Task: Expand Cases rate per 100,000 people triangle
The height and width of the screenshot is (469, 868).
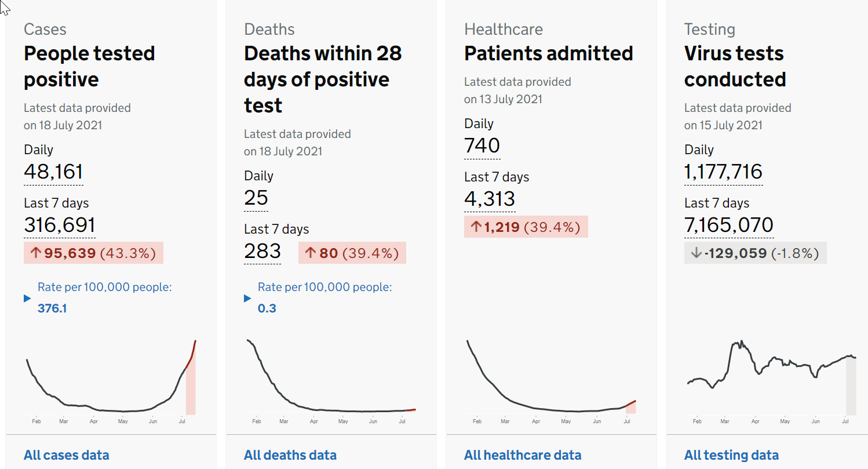Action: point(27,298)
